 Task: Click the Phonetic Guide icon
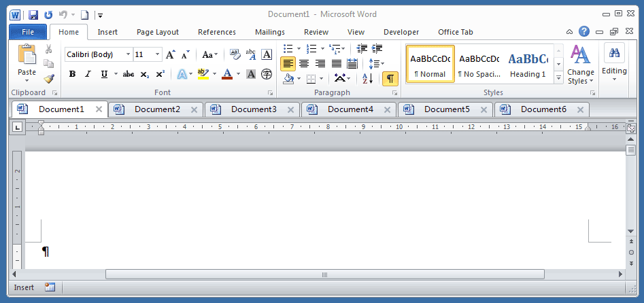click(x=250, y=54)
